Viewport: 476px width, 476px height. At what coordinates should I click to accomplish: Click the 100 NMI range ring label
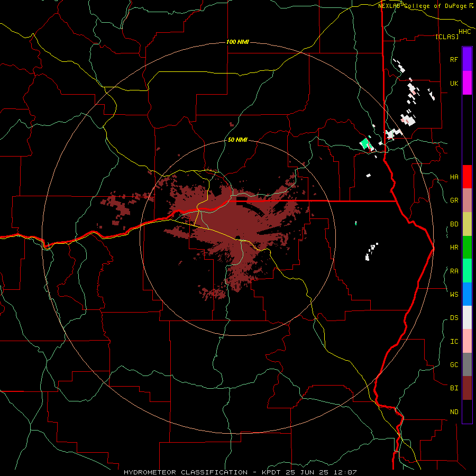coord(237,42)
